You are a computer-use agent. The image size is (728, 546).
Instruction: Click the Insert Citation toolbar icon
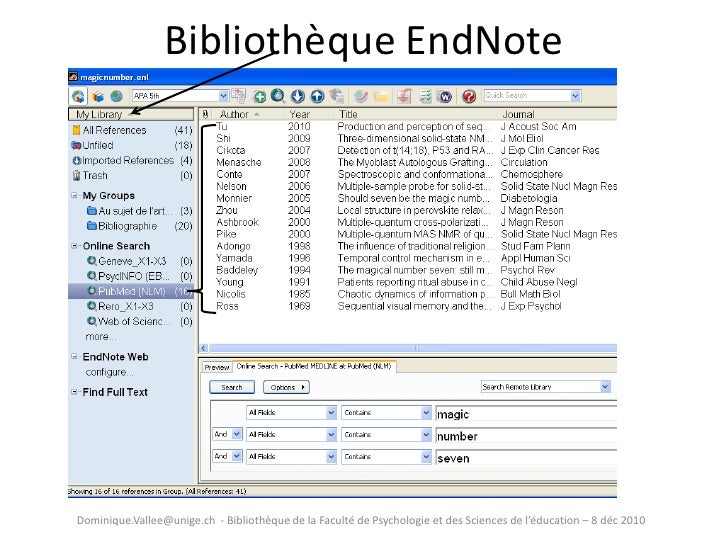point(404,96)
